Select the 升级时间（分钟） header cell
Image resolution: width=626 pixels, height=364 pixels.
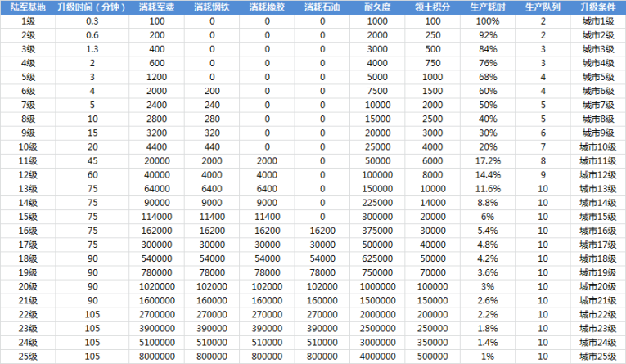[x=92, y=7]
